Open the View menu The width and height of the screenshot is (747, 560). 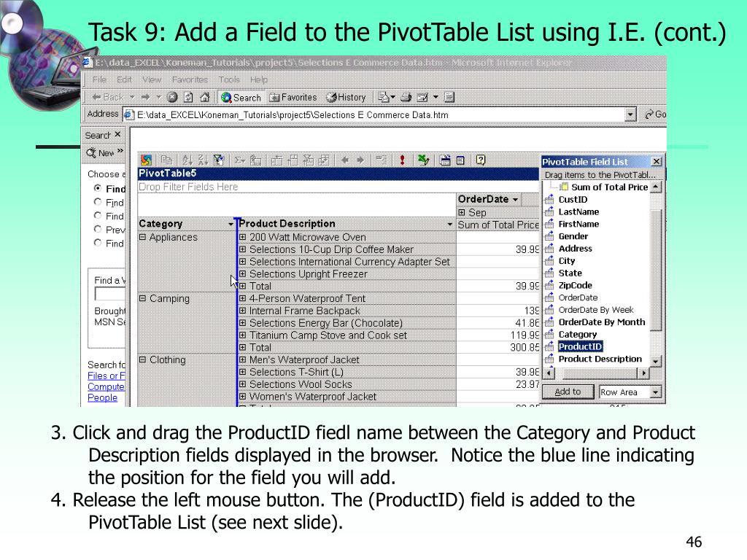click(x=152, y=79)
